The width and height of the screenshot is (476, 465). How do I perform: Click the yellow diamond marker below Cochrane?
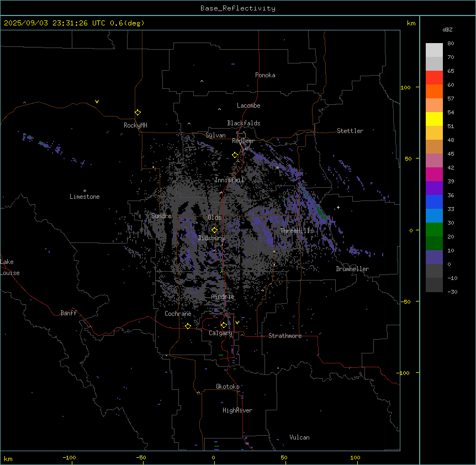188,326
